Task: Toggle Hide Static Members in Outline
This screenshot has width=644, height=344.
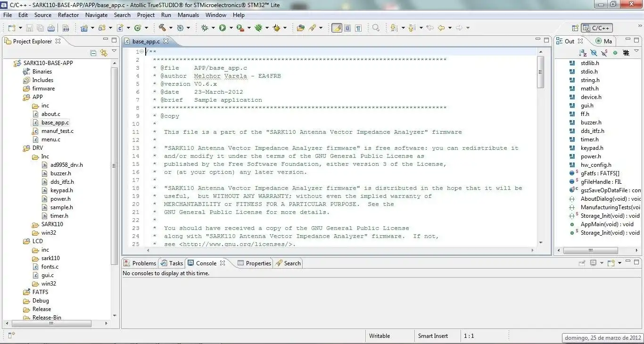Action: (x=604, y=53)
